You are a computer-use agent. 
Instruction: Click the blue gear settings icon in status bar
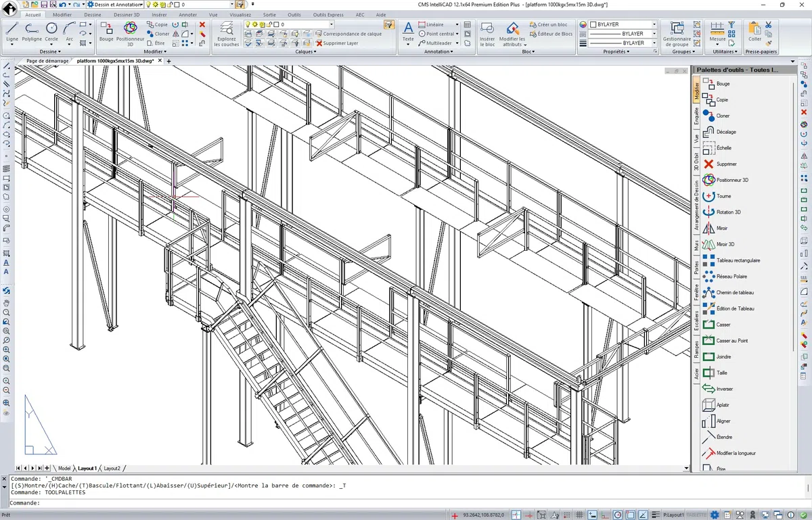pos(715,515)
